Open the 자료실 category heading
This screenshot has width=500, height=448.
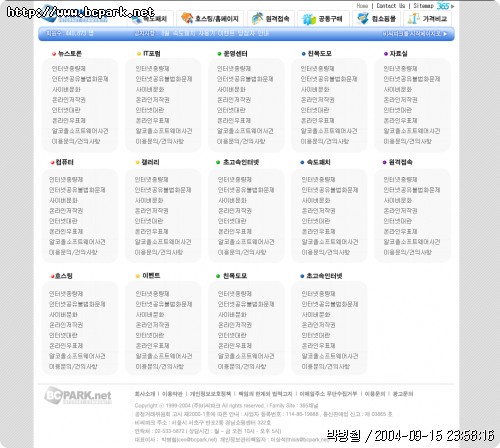(x=398, y=54)
